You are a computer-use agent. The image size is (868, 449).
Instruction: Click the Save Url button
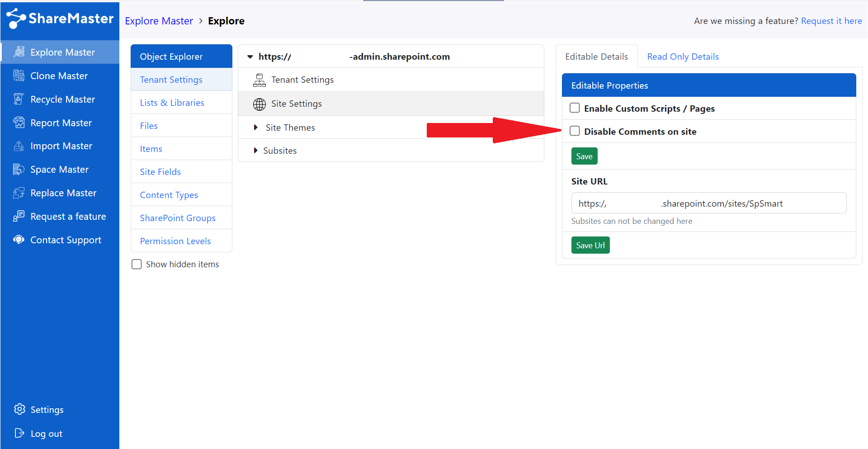[x=590, y=245]
